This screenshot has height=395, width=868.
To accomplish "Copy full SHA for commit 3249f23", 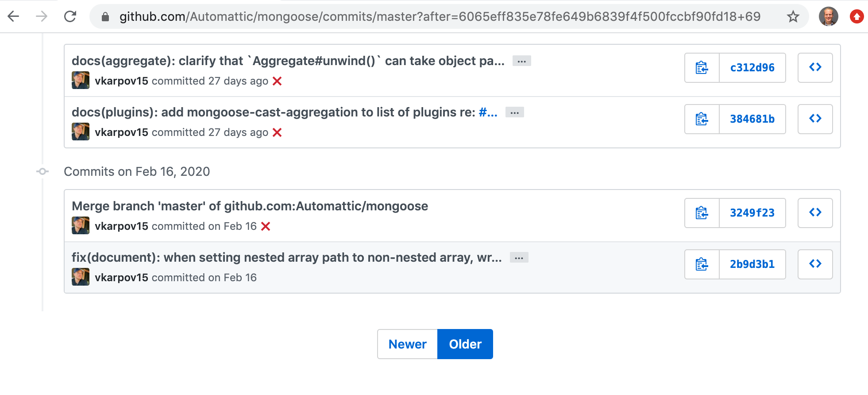I will point(702,213).
